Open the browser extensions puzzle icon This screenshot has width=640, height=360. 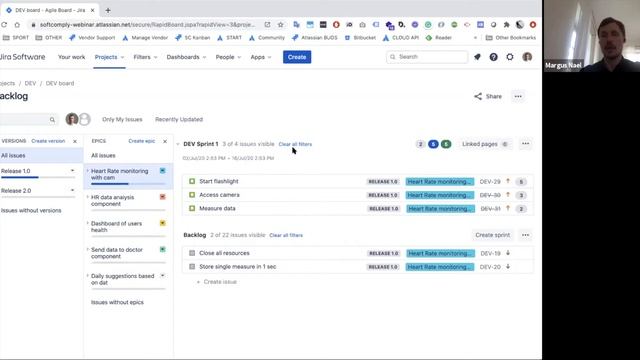507,24
